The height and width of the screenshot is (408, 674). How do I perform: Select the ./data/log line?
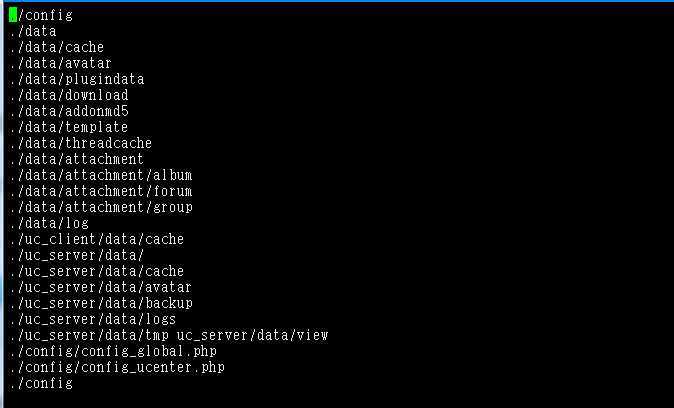(49, 223)
